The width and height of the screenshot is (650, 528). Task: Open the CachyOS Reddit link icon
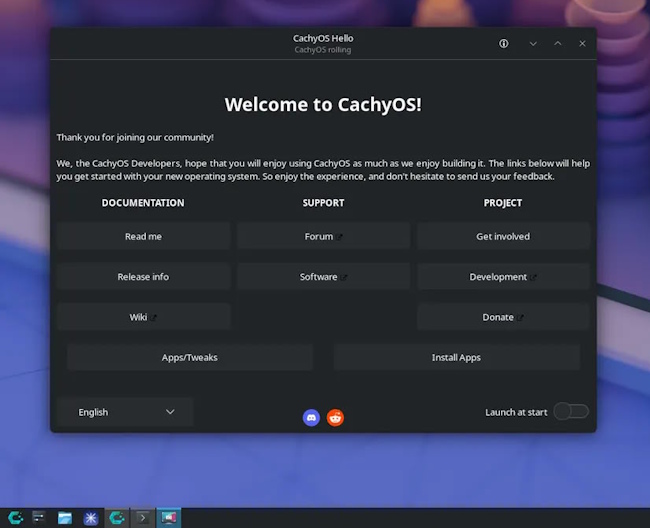pyautogui.click(x=335, y=417)
